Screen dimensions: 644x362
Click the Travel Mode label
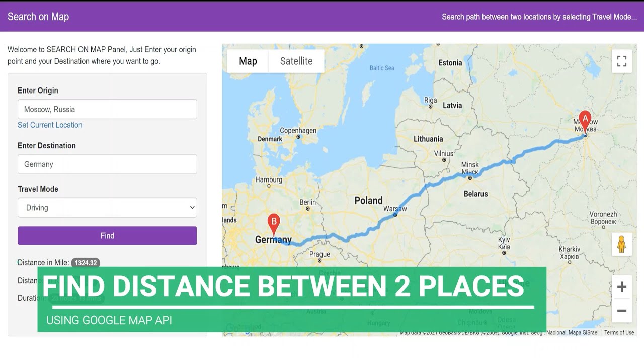[x=38, y=189]
